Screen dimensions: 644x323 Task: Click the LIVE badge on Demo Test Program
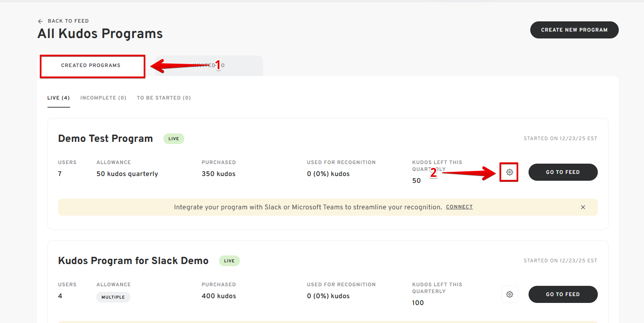pyautogui.click(x=174, y=139)
